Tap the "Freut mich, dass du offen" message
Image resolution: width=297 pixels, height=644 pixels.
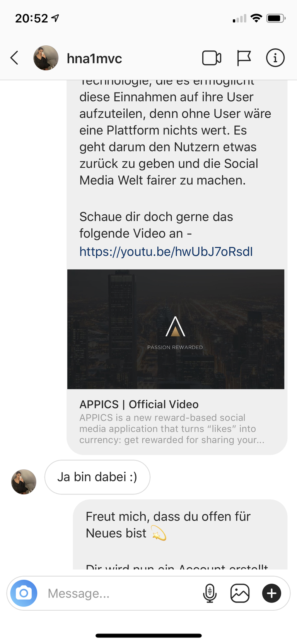tap(180, 534)
